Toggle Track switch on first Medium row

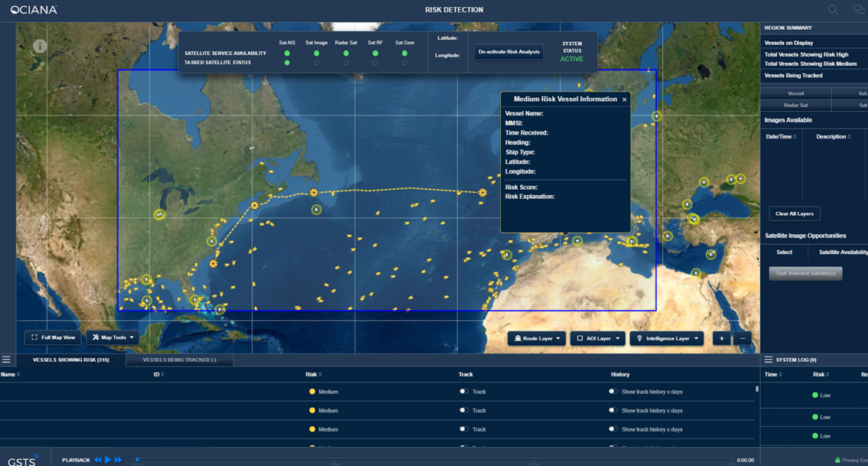pyautogui.click(x=464, y=391)
